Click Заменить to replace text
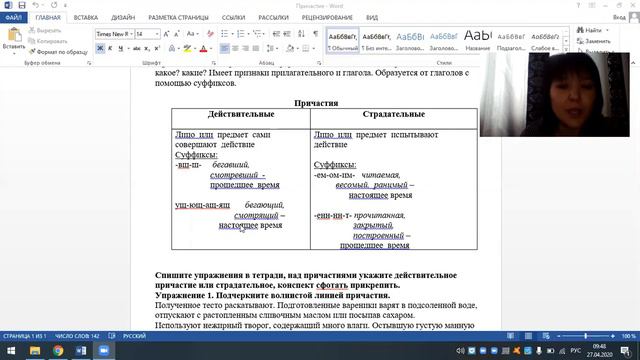The height and width of the screenshot is (360, 640). point(594,41)
